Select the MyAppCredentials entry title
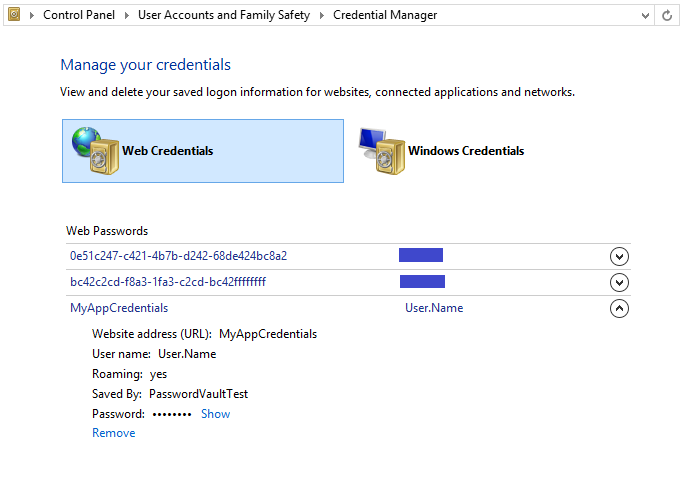This screenshot has height=477, width=684. [119, 308]
